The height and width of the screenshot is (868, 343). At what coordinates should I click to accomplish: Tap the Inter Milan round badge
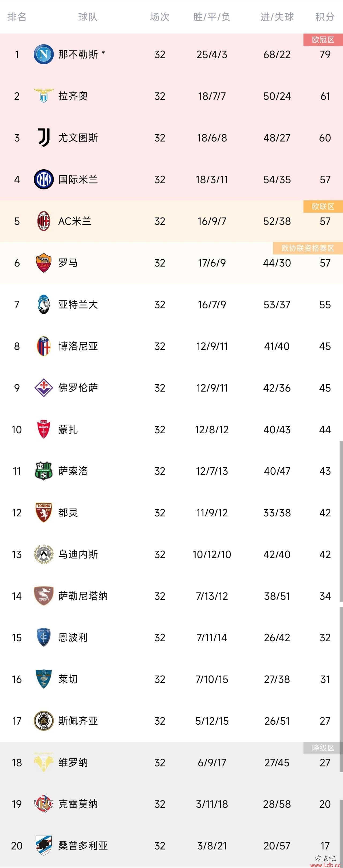tap(44, 179)
